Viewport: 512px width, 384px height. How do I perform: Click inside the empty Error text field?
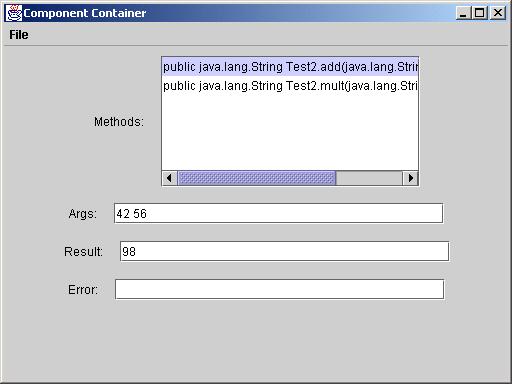point(279,289)
